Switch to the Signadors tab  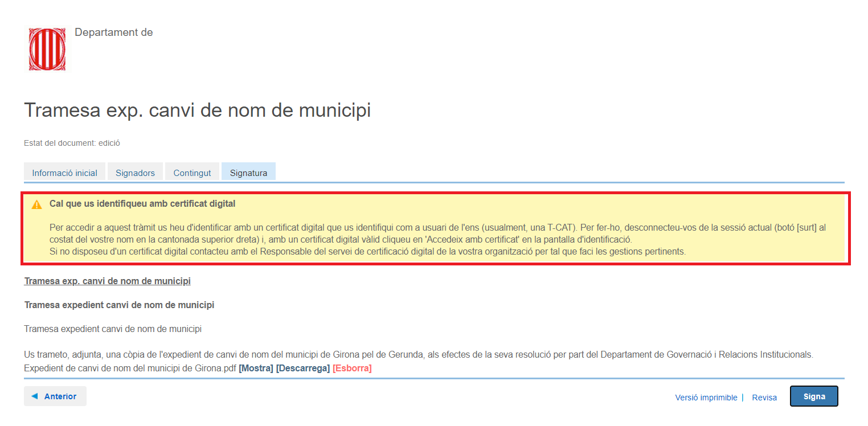tap(135, 173)
